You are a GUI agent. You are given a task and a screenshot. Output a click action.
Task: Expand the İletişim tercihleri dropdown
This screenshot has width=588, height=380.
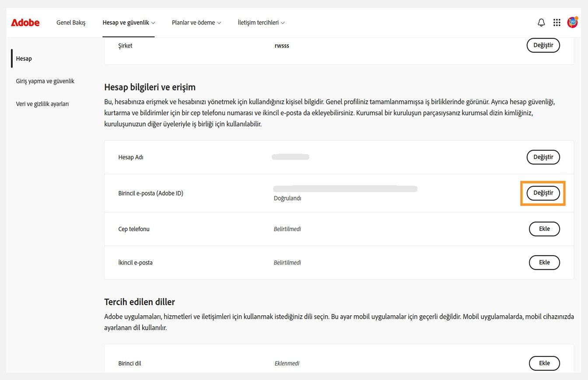point(261,22)
